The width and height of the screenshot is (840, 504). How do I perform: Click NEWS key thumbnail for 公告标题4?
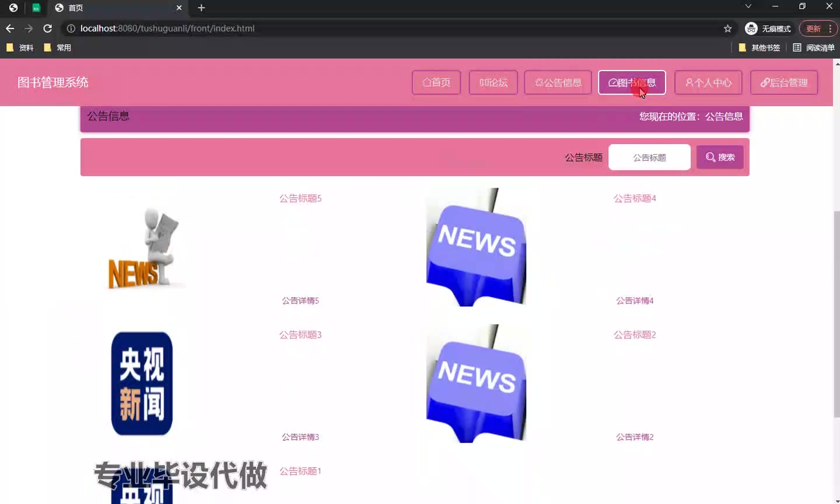click(477, 247)
